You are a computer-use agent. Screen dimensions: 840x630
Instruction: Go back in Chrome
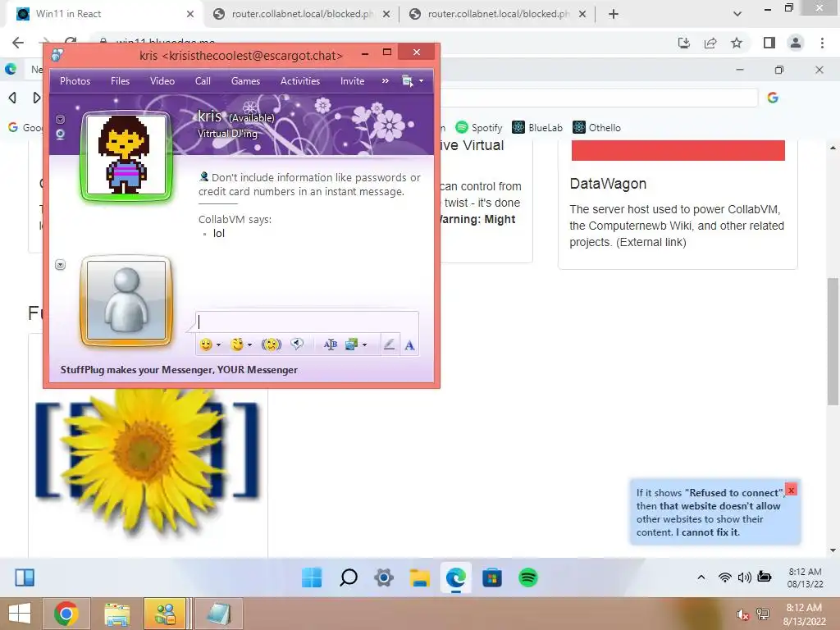18,43
